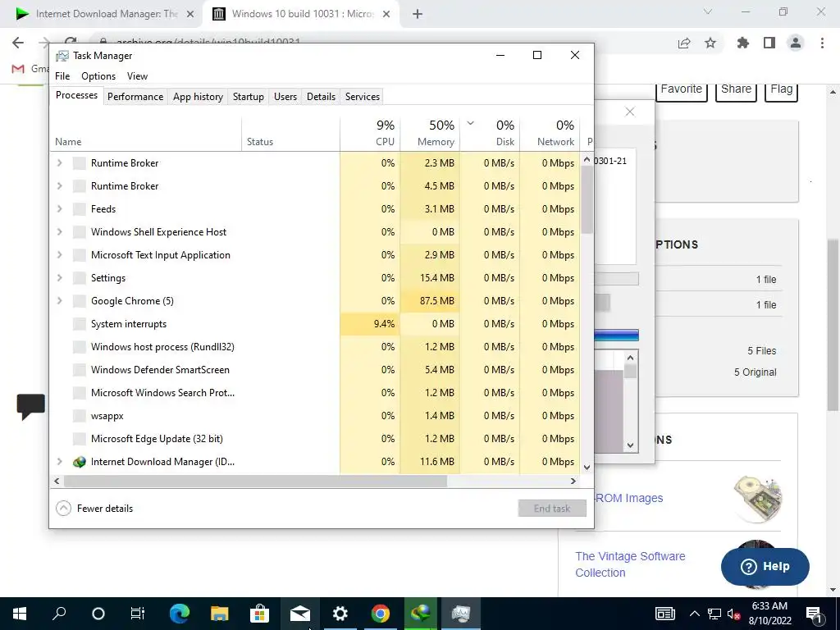Expand Google Chrome (5) process

(59, 301)
